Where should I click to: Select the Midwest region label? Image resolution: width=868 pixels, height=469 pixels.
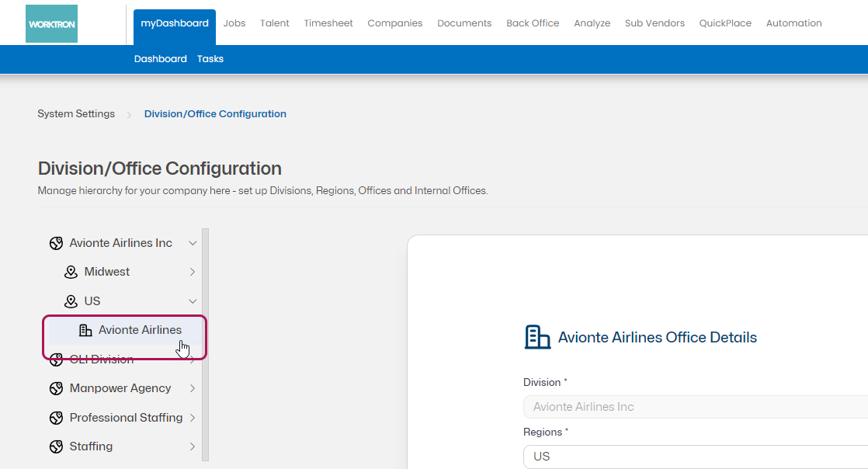point(107,272)
